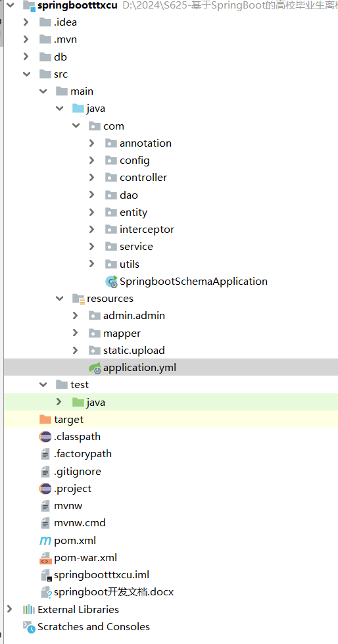Click the service package icon

point(111,247)
